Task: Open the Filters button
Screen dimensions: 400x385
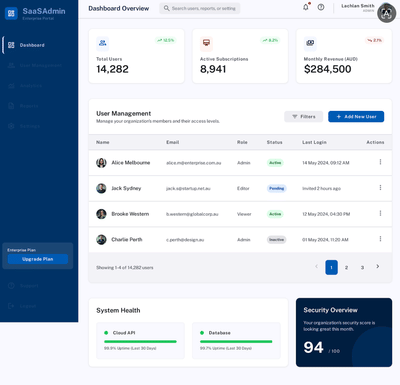Action: (x=303, y=117)
